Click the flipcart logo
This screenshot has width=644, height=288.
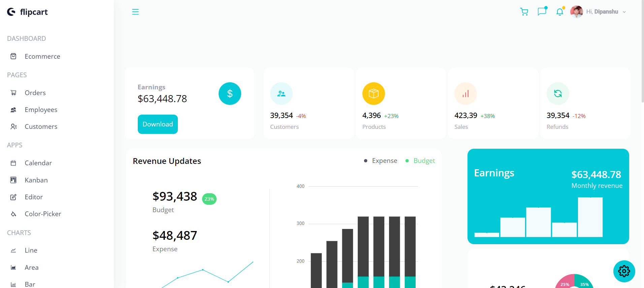[x=28, y=12]
